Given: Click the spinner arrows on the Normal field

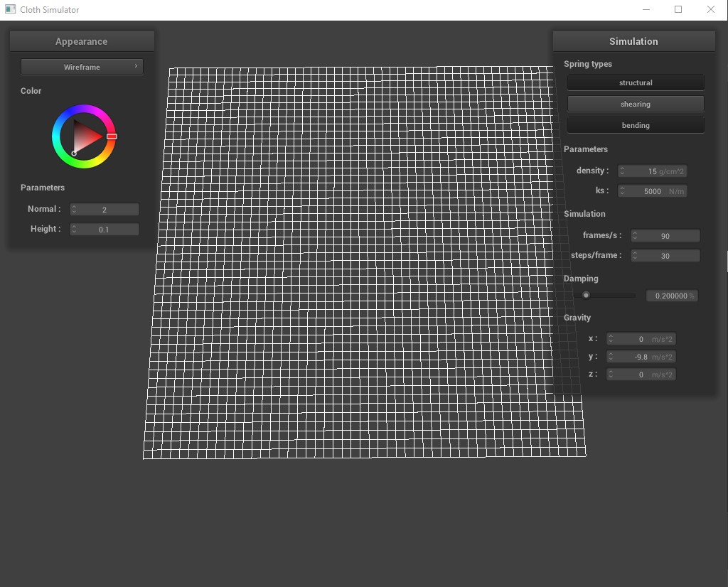Looking at the screenshot, I should 74,210.
